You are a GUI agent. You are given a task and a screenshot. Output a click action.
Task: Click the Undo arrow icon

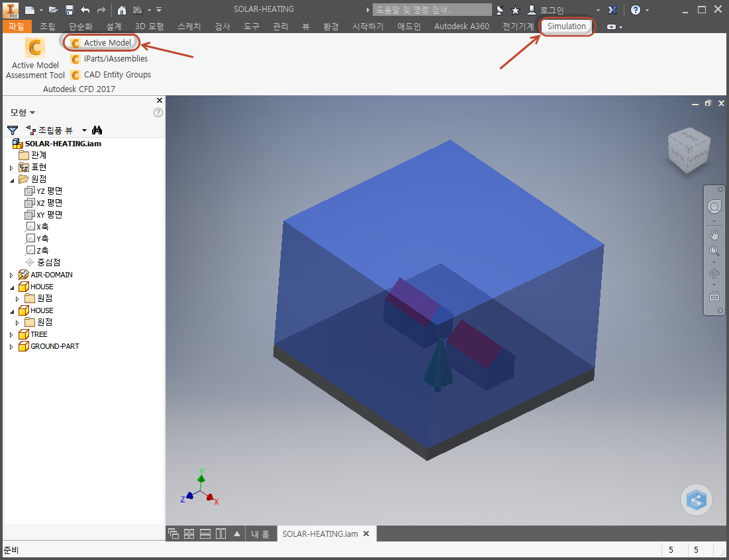pyautogui.click(x=85, y=10)
